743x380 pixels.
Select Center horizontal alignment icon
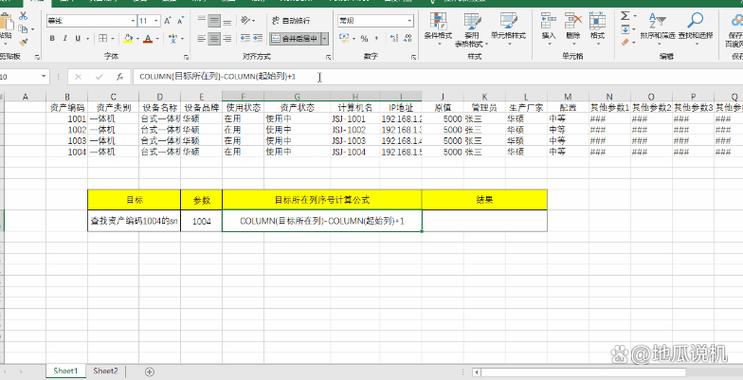click(x=215, y=38)
